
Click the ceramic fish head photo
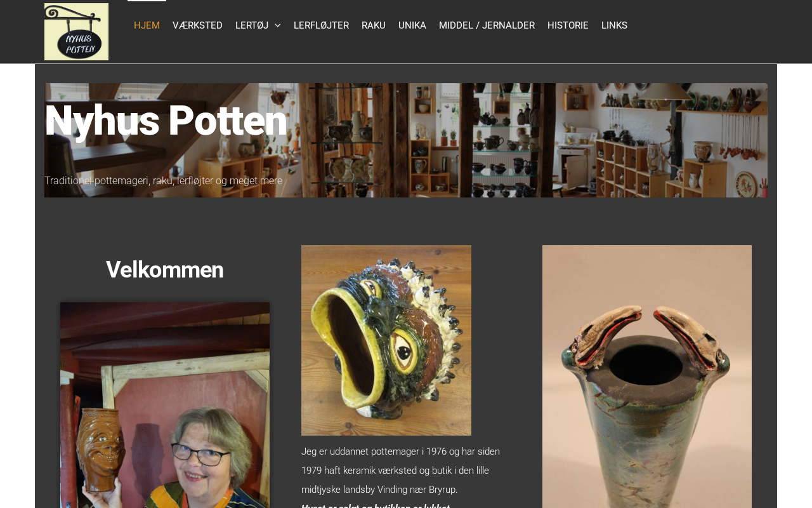(x=386, y=340)
